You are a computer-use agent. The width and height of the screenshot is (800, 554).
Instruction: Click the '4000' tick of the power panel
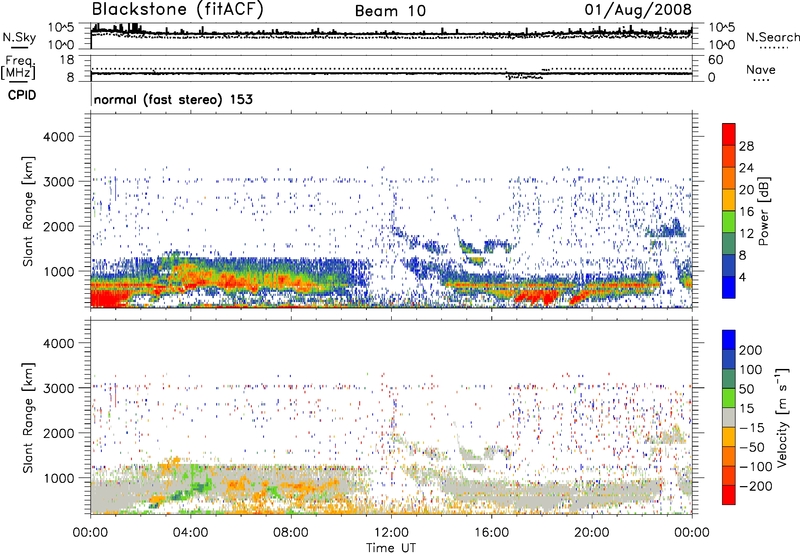click(59, 137)
